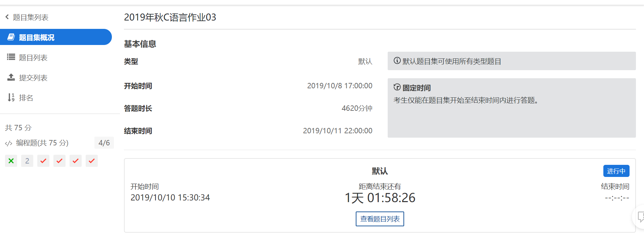This screenshot has height=234, width=644.
Task: Click the book icon for 题目集概况
Action: coord(11,37)
